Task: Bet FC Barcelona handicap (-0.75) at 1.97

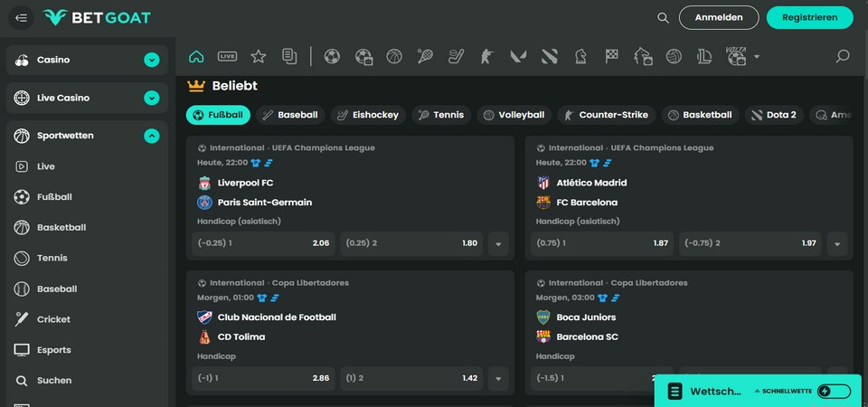Action: (x=750, y=243)
